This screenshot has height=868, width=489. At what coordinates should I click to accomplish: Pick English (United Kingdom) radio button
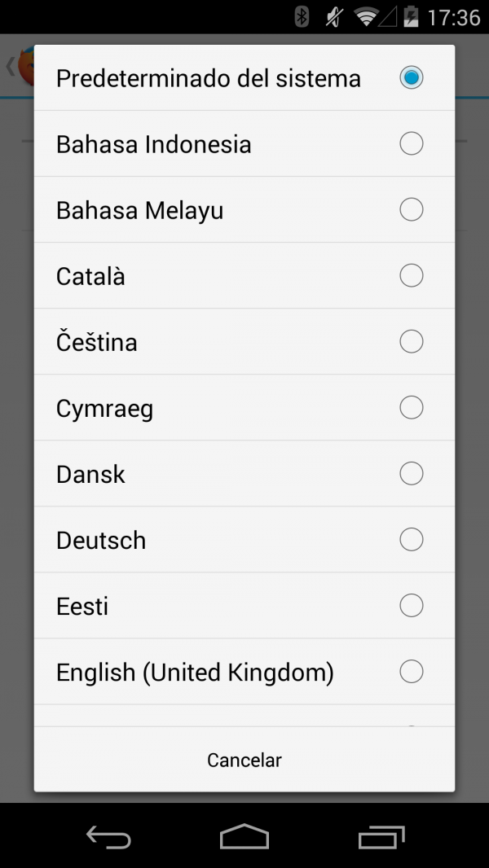click(x=412, y=672)
